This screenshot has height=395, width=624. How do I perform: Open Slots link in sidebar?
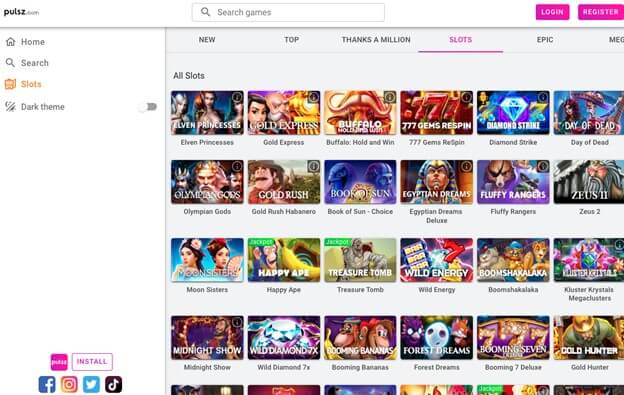[x=31, y=84]
